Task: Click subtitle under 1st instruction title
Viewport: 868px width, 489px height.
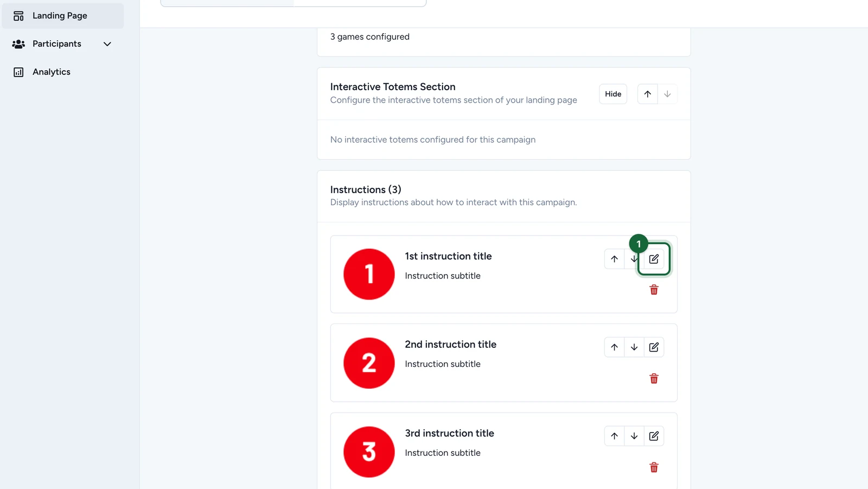Action: pos(443,276)
